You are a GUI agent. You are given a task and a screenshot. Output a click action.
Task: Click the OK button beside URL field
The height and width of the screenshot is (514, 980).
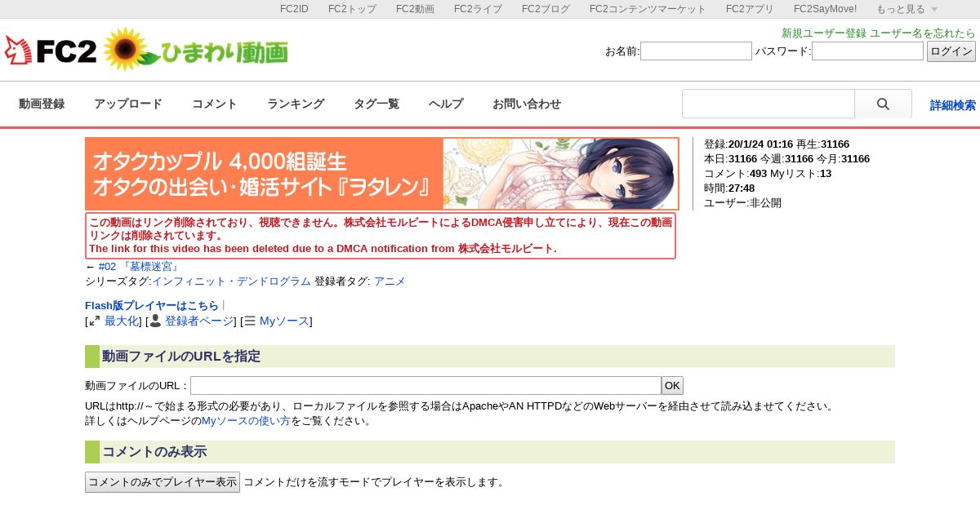pos(672,386)
